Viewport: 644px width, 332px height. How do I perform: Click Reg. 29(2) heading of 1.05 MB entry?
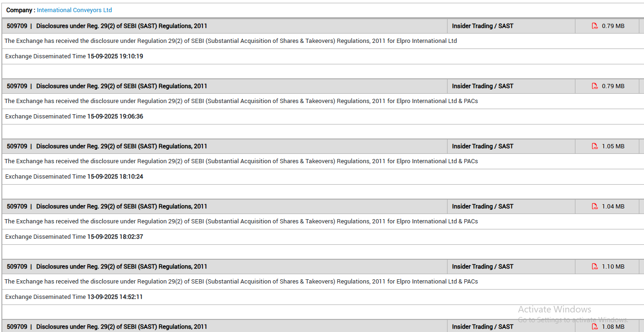click(x=122, y=146)
